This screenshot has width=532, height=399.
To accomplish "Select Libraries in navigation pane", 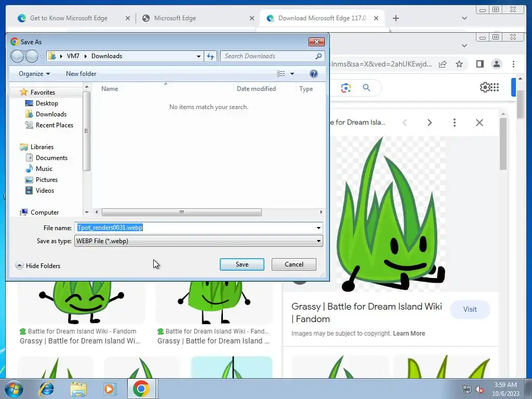I will click(x=42, y=147).
